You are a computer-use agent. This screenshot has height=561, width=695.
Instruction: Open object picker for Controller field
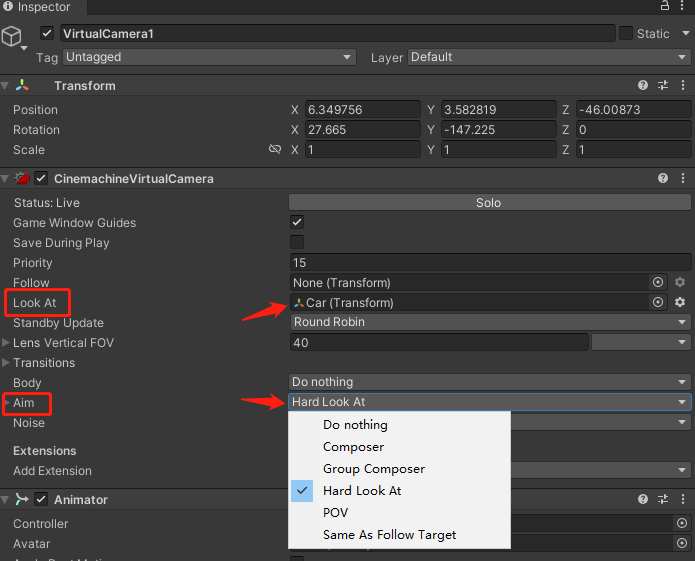[682, 523]
